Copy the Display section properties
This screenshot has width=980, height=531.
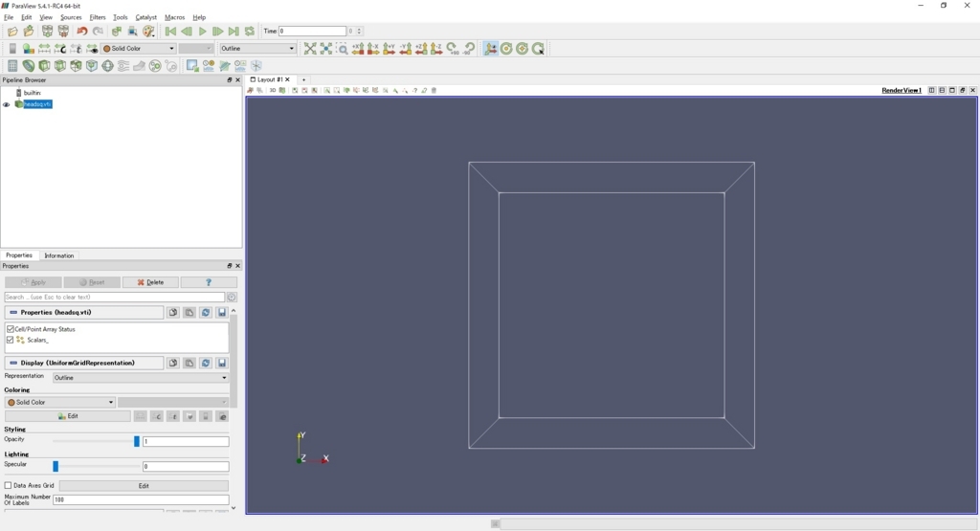[173, 363]
